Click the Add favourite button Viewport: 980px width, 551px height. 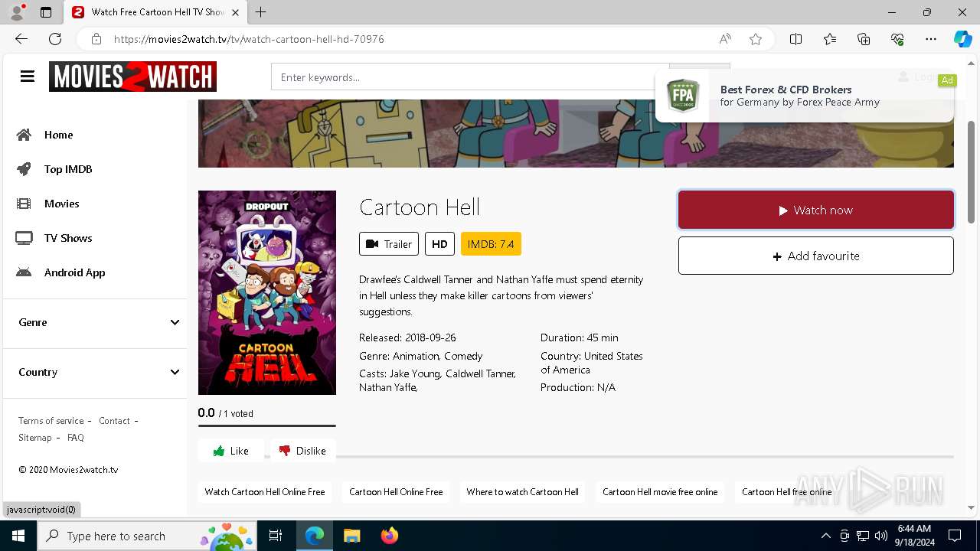(x=816, y=256)
